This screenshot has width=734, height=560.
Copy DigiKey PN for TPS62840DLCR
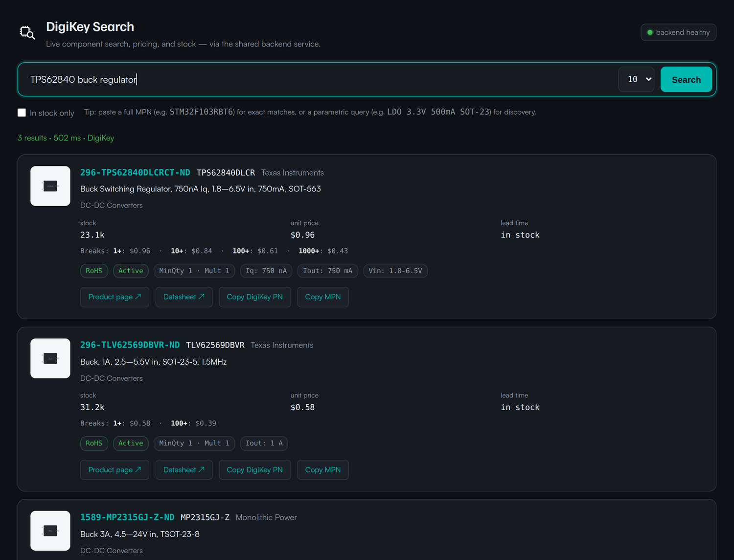[255, 297]
